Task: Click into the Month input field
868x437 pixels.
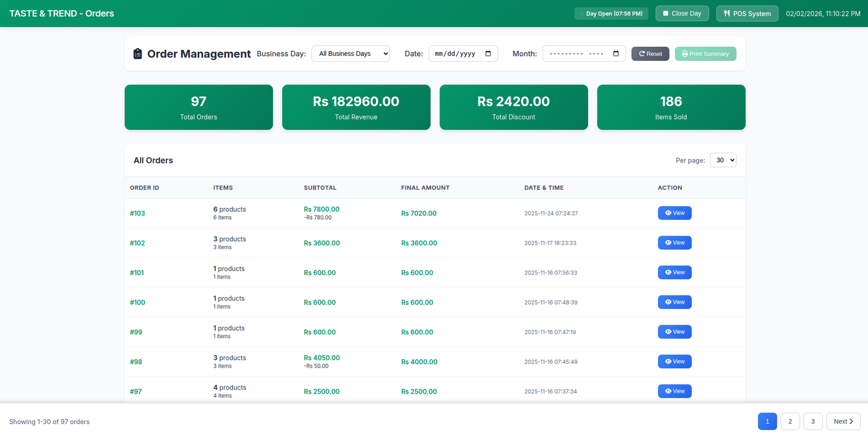Action: pyautogui.click(x=576, y=54)
